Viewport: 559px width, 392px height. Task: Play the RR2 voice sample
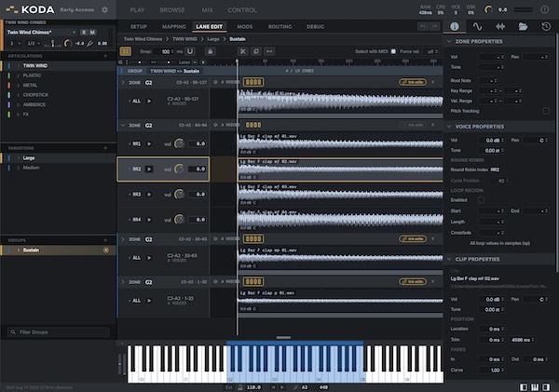149,169
